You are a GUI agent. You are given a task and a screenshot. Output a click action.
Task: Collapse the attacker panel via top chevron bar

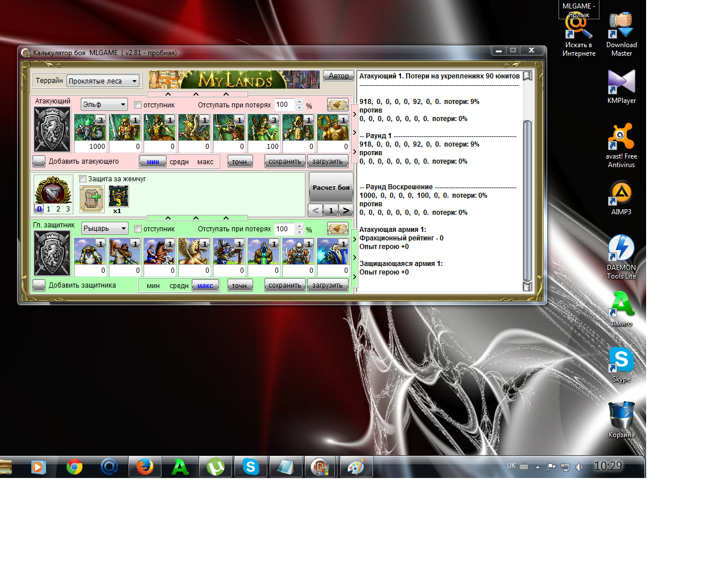click(197, 94)
